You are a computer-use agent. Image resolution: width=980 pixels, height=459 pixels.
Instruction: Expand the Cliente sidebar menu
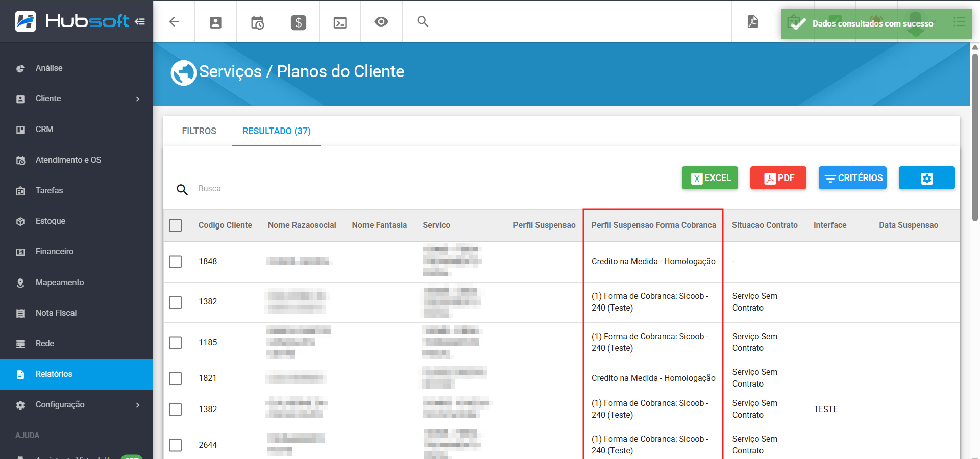click(x=77, y=99)
